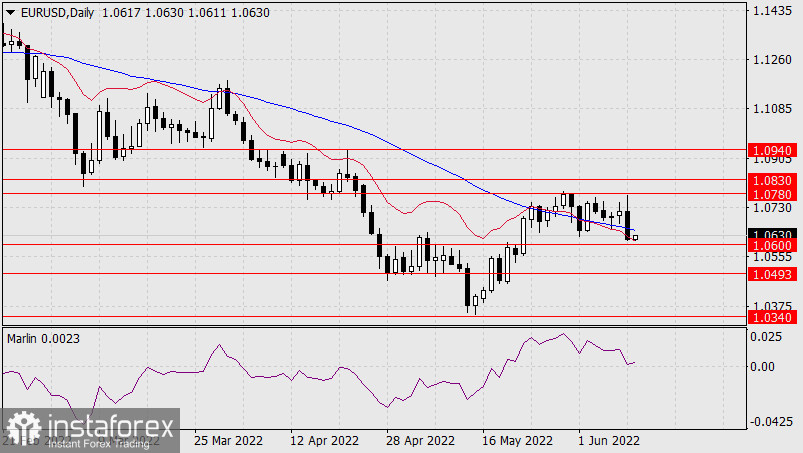Select the EURUSD,Daily chart title
This screenshot has width=803, height=453.
click(x=57, y=13)
